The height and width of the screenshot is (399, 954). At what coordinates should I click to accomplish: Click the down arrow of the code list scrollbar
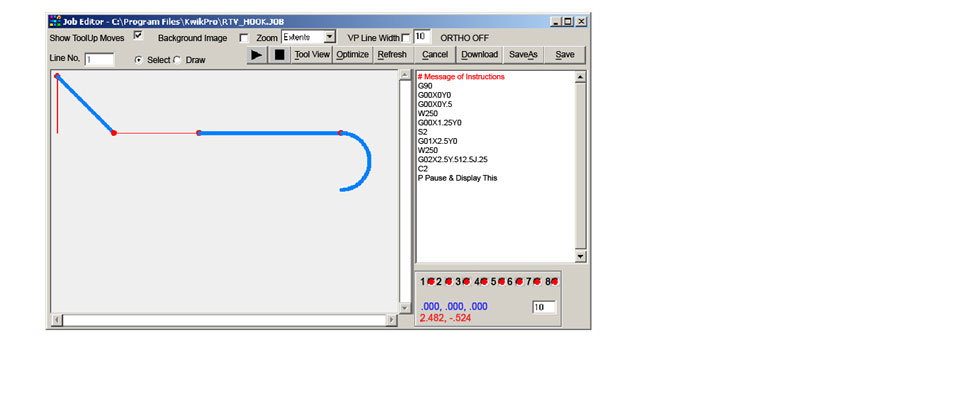tap(580, 257)
